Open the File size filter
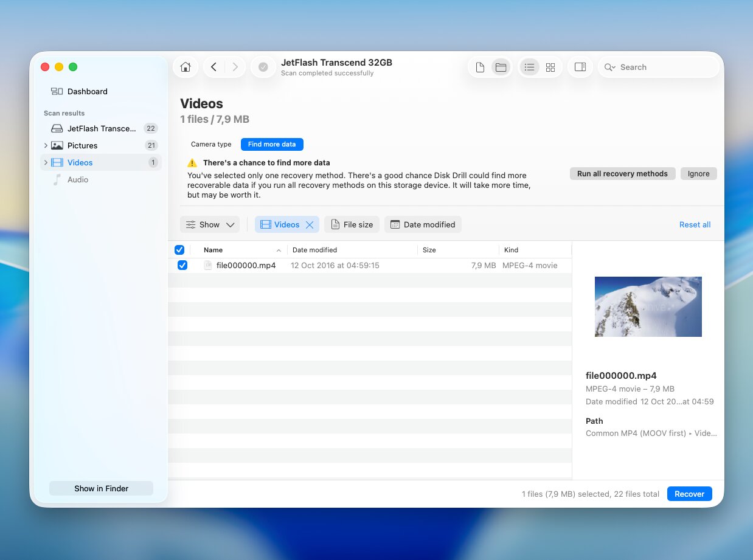The image size is (753, 560). [352, 224]
